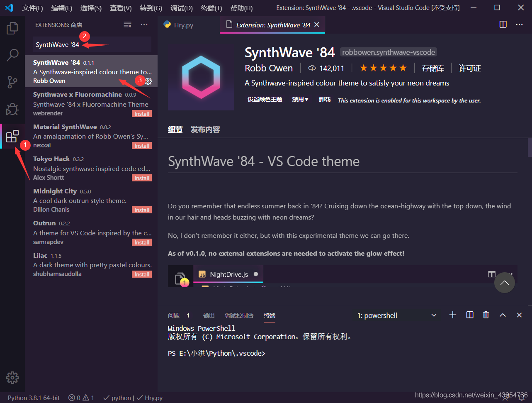532x403 pixels.
Task: Add a new terminal with plus icon
Action: [x=453, y=315]
